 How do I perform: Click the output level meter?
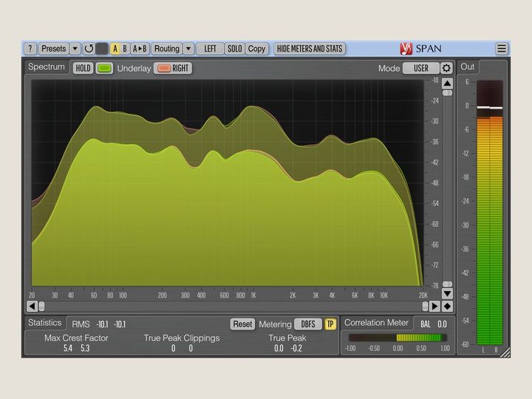(490, 213)
